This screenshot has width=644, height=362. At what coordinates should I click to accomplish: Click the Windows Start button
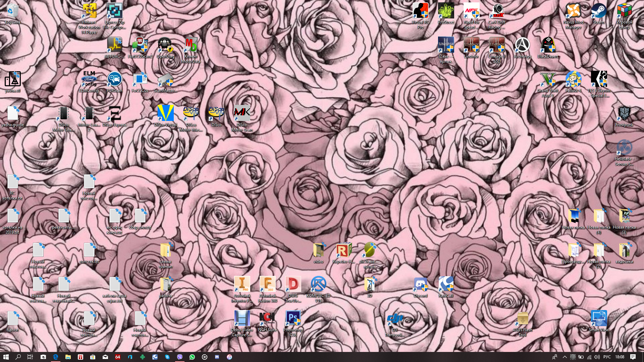coord(6,357)
